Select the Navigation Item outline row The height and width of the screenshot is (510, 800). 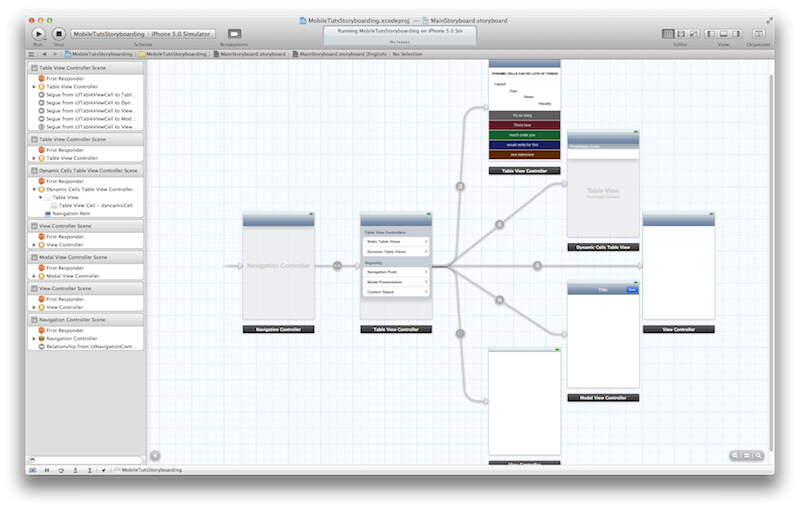(x=67, y=214)
